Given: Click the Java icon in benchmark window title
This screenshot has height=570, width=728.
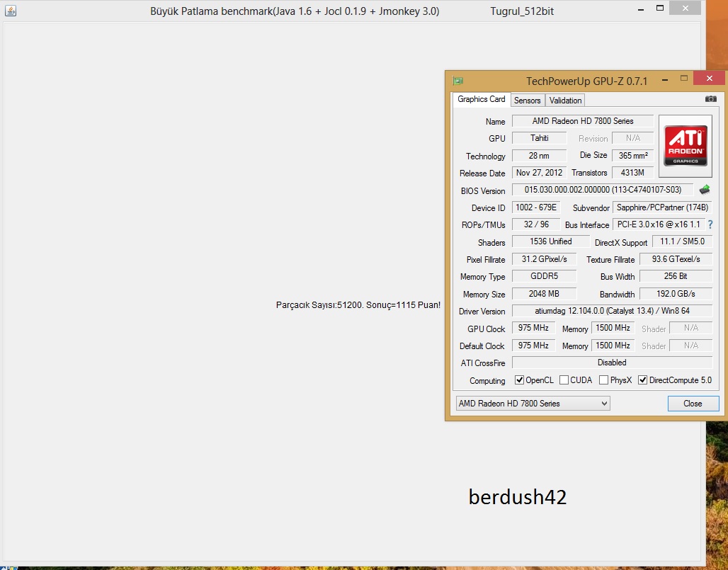Looking at the screenshot, I should tap(10, 10).
